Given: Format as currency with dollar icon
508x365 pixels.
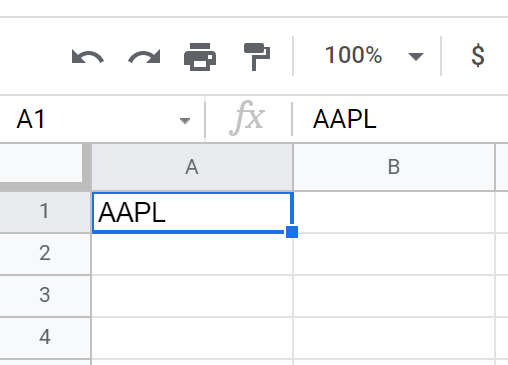Looking at the screenshot, I should point(478,55).
